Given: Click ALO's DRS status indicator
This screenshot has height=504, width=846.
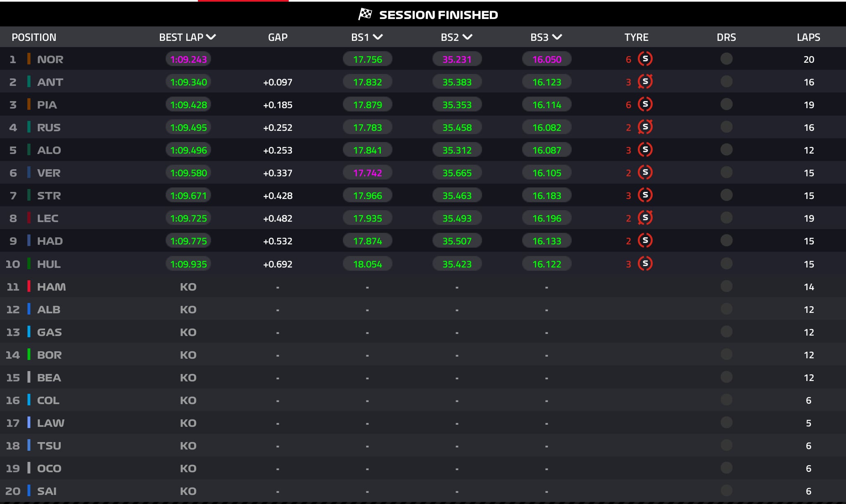Looking at the screenshot, I should click(726, 150).
